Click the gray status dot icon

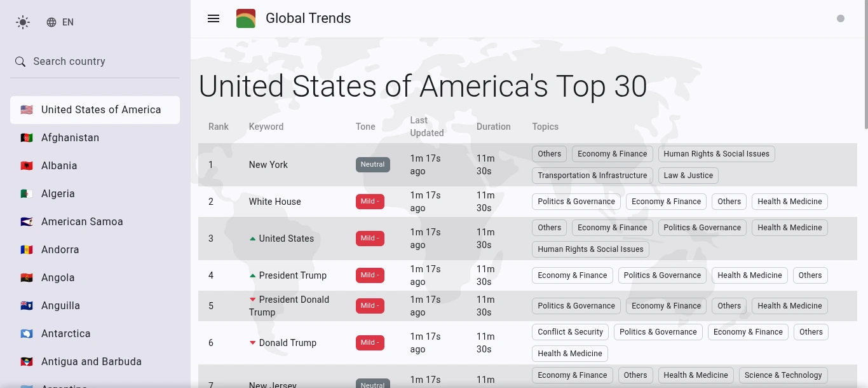coord(841,18)
